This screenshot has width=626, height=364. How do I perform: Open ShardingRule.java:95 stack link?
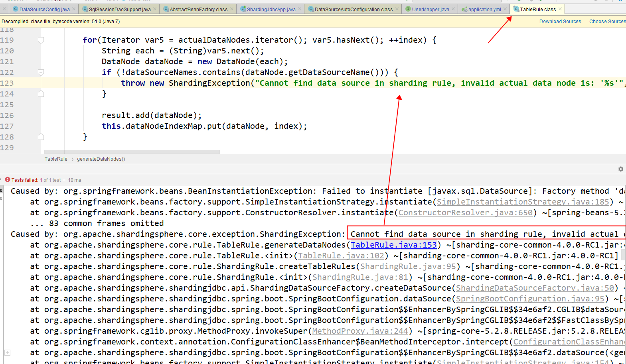click(x=408, y=266)
